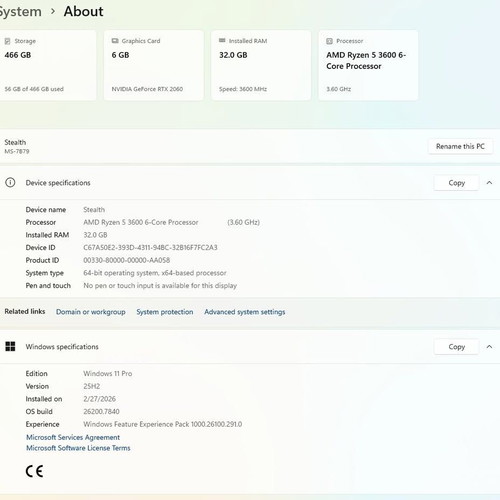Screen dimensions: 500x500
Task: Click the Storage card icon
Action: pyautogui.click(x=7, y=41)
